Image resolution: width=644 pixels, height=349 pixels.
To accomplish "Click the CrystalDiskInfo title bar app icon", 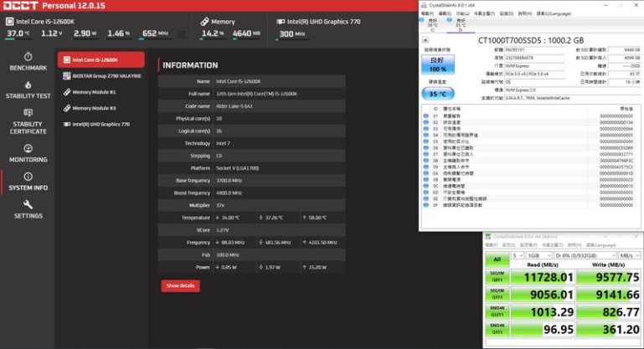I will point(424,5).
